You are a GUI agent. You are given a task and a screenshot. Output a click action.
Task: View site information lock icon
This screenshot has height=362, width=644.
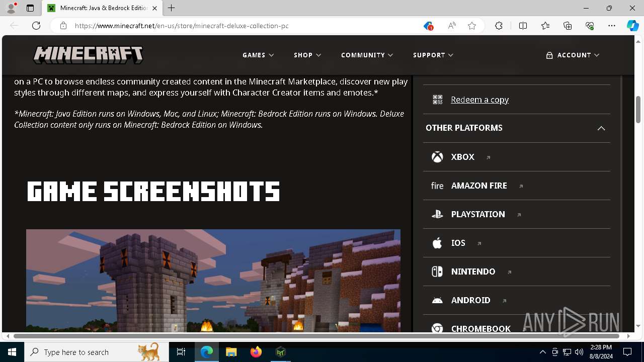tap(63, 26)
